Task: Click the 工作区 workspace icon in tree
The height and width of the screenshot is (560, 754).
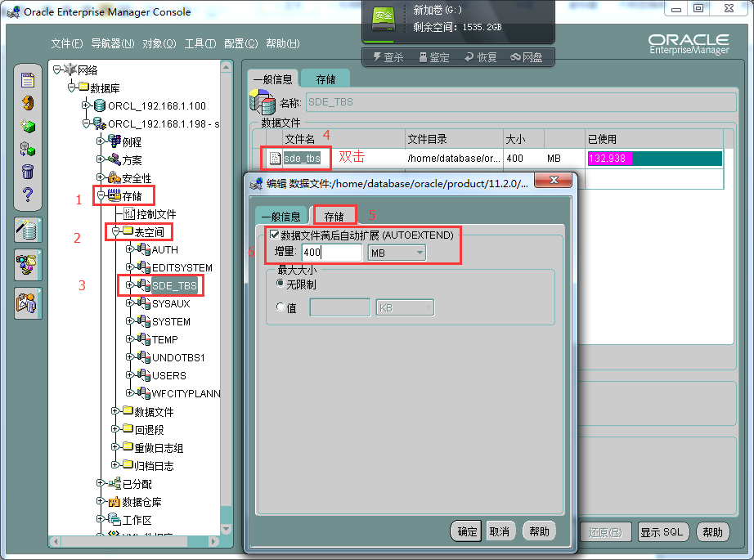Action: click(x=114, y=520)
